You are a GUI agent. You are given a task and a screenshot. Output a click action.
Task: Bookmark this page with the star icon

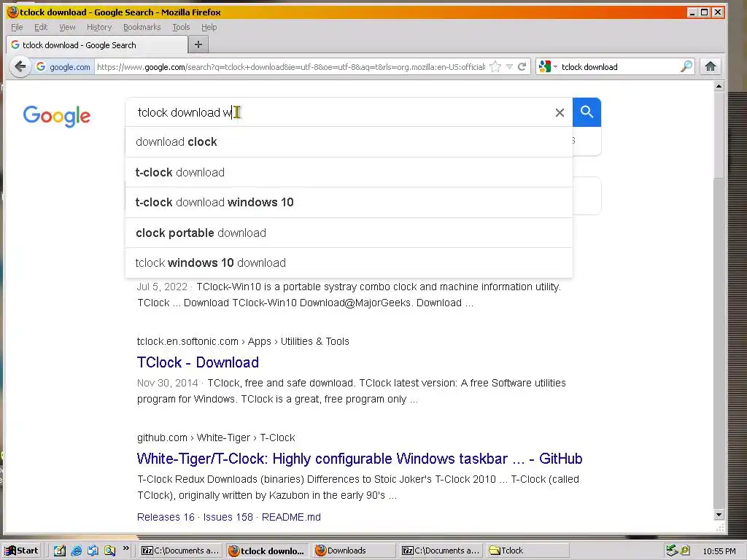click(495, 66)
